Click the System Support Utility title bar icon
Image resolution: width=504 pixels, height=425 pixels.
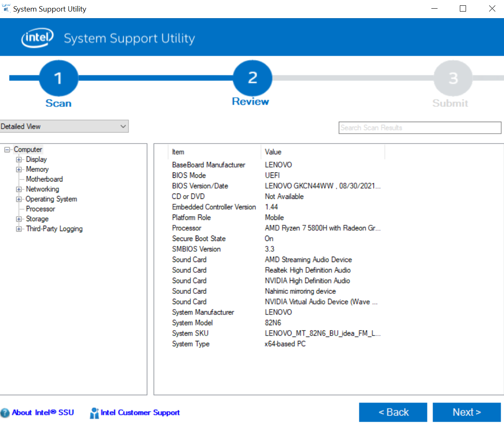[x=6, y=8]
